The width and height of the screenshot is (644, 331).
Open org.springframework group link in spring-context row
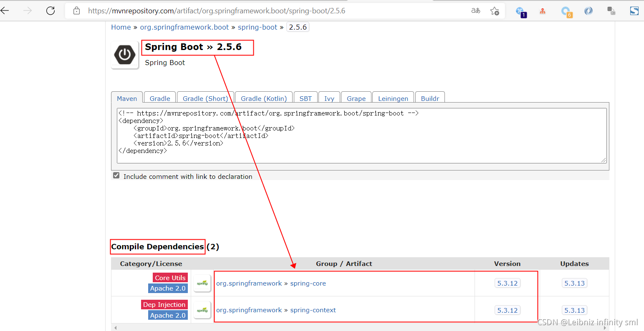249,310
